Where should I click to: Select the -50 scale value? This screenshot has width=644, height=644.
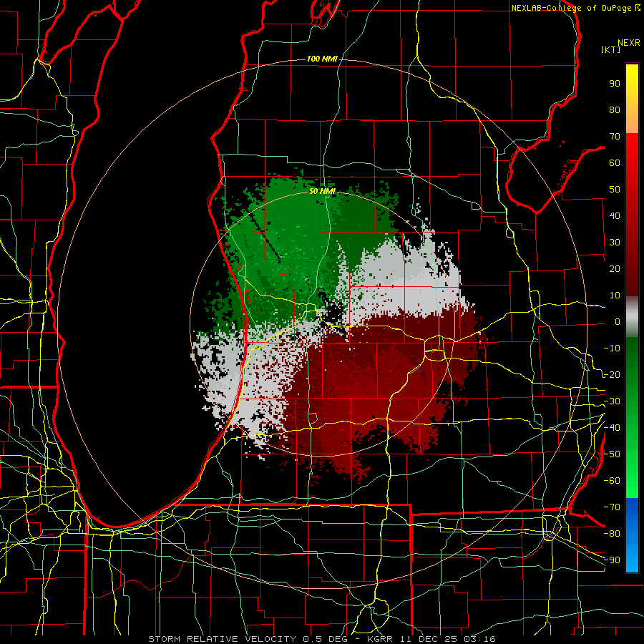[x=612, y=454]
